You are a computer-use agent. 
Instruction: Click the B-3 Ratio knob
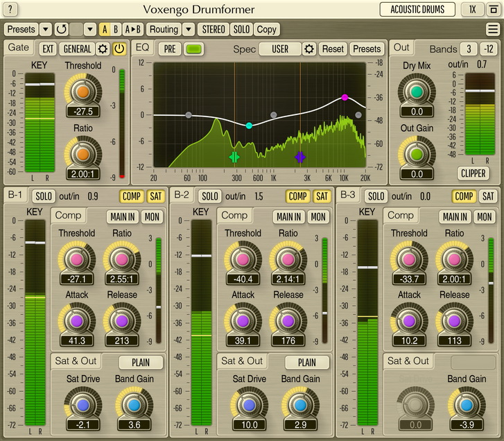[454, 259]
